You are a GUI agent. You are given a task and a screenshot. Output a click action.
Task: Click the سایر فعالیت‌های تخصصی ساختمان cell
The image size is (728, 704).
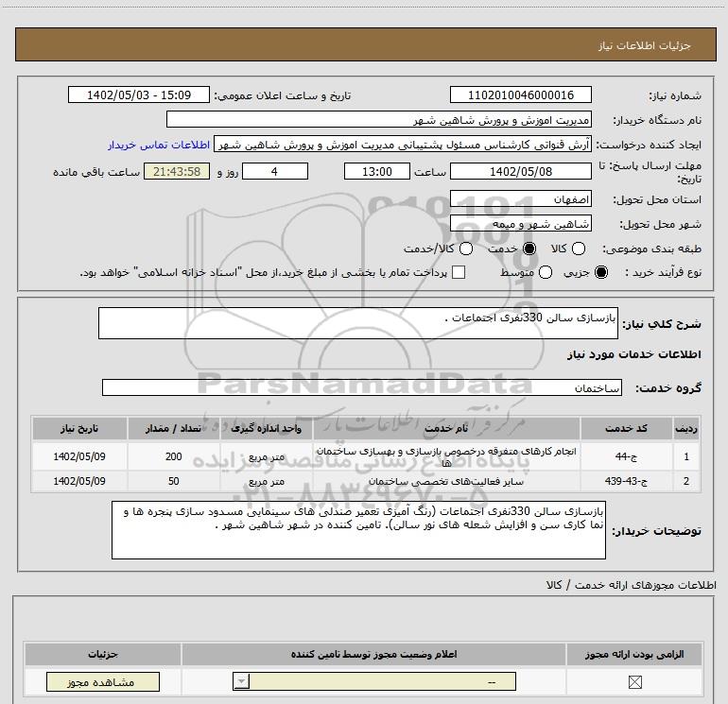coord(446,481)
